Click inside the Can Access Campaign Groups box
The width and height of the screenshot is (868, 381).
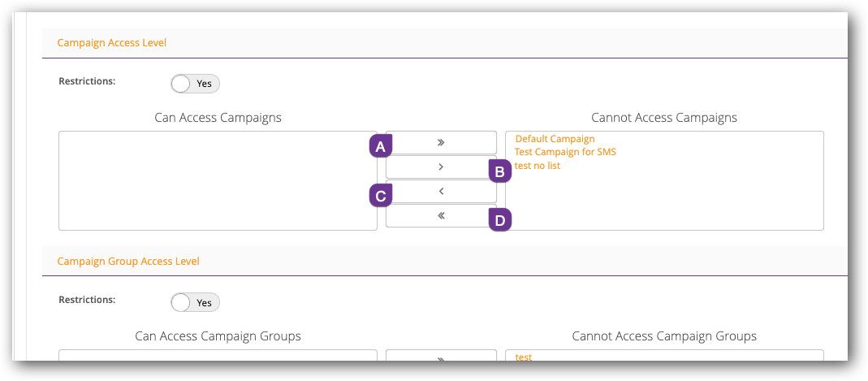pos(218,356)
